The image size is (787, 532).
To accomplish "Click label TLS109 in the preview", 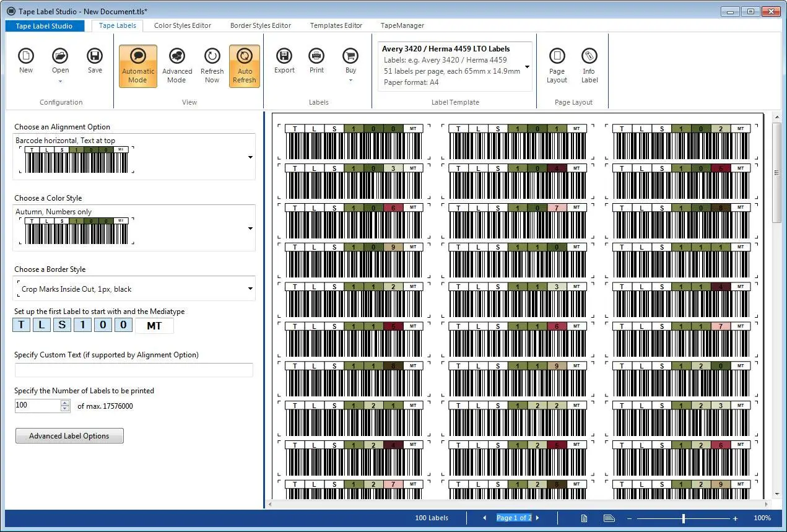I will pyautogui.click(x=354, y=260).
